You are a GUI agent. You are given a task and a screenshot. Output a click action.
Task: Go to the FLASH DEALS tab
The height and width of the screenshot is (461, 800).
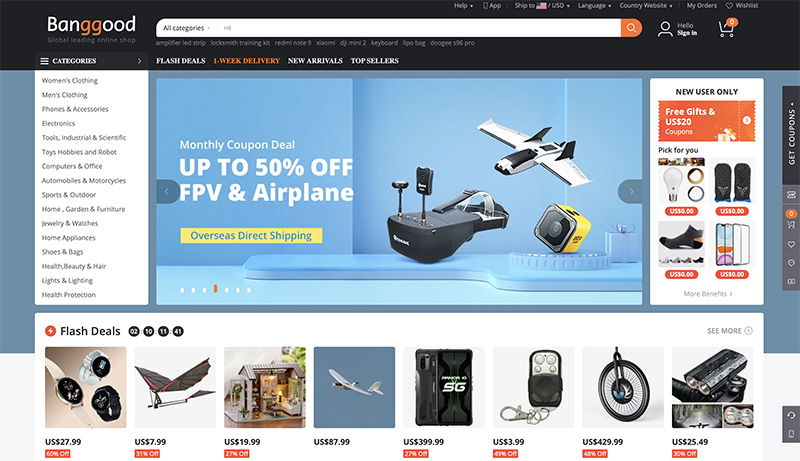tap(181, 61)
